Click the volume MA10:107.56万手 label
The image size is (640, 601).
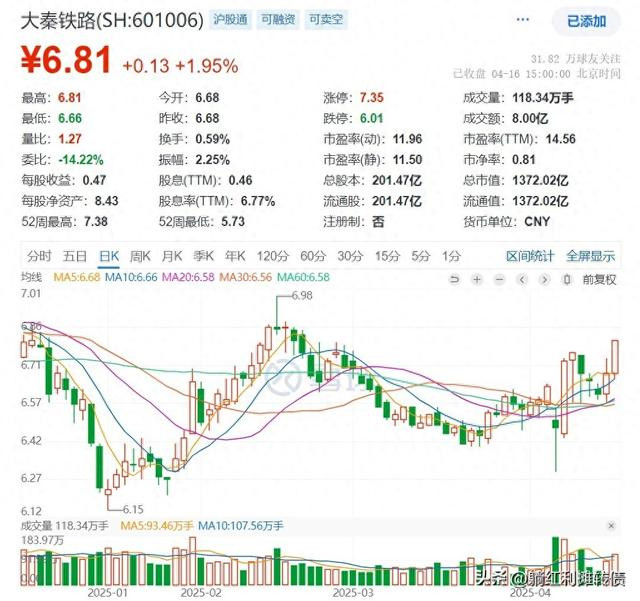pyautogui.click(x=241, y=525)
